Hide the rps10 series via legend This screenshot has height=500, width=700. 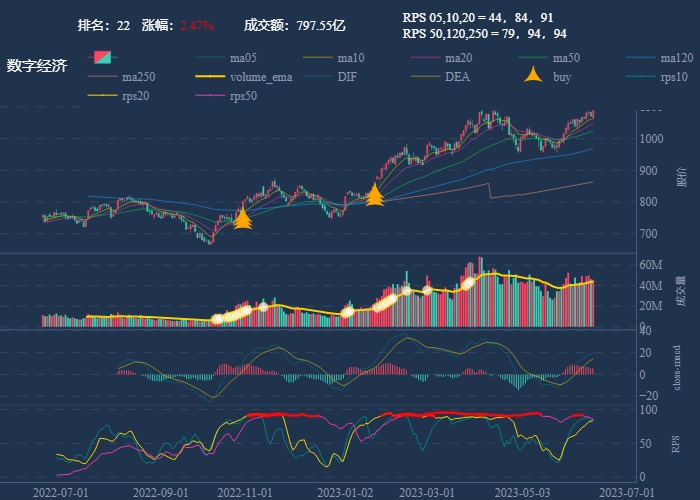coord(675,77)
